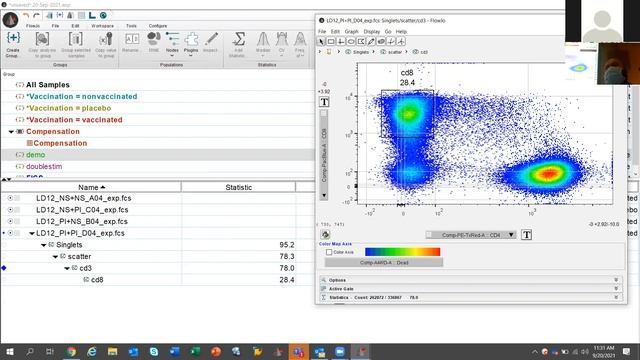The height and width of the screenshot is (360, 640).
Task: Open the Nodes dropdown in ribbon
Action: point(172,44)
